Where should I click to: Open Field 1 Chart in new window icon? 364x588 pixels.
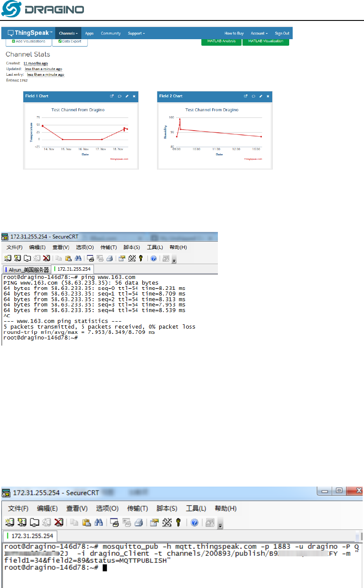pos(112,96)
